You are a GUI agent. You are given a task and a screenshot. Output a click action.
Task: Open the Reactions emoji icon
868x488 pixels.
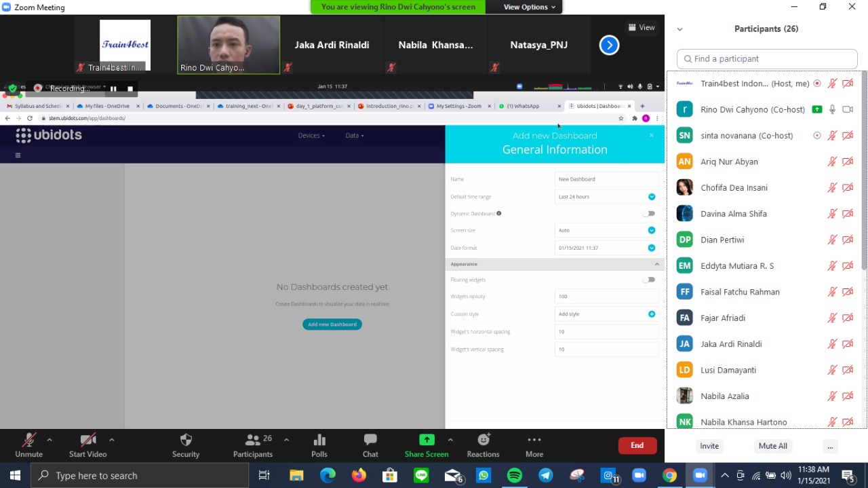[x=483, y=440]
